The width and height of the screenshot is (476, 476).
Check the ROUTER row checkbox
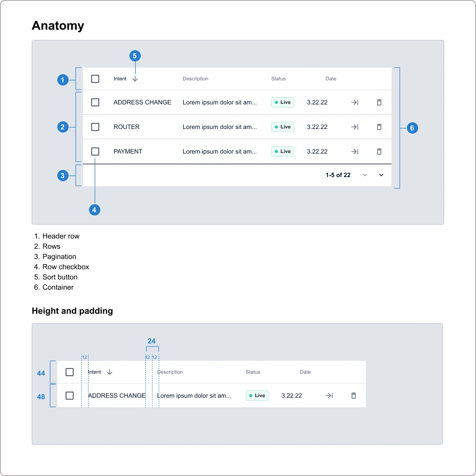95,127
